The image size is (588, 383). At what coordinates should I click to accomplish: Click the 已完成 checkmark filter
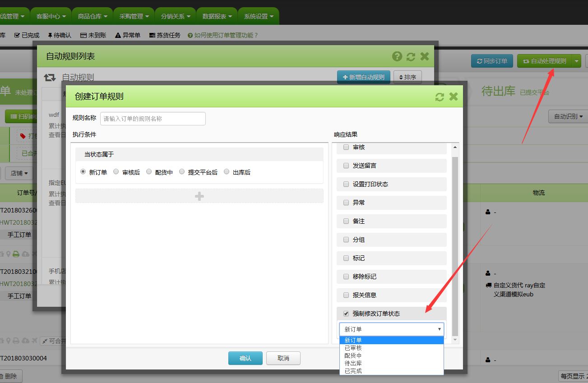point(27,35)
